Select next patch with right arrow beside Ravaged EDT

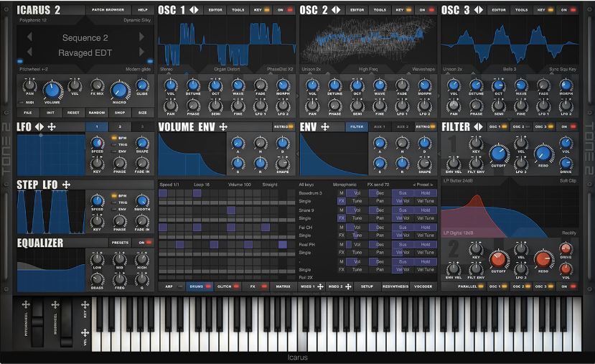pos(141,52)
